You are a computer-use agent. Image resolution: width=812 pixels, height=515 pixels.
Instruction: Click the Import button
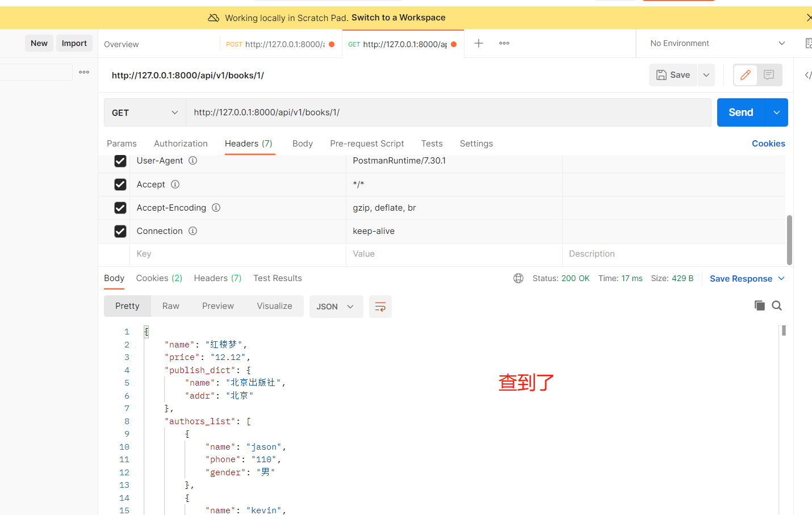pos(74,43)
